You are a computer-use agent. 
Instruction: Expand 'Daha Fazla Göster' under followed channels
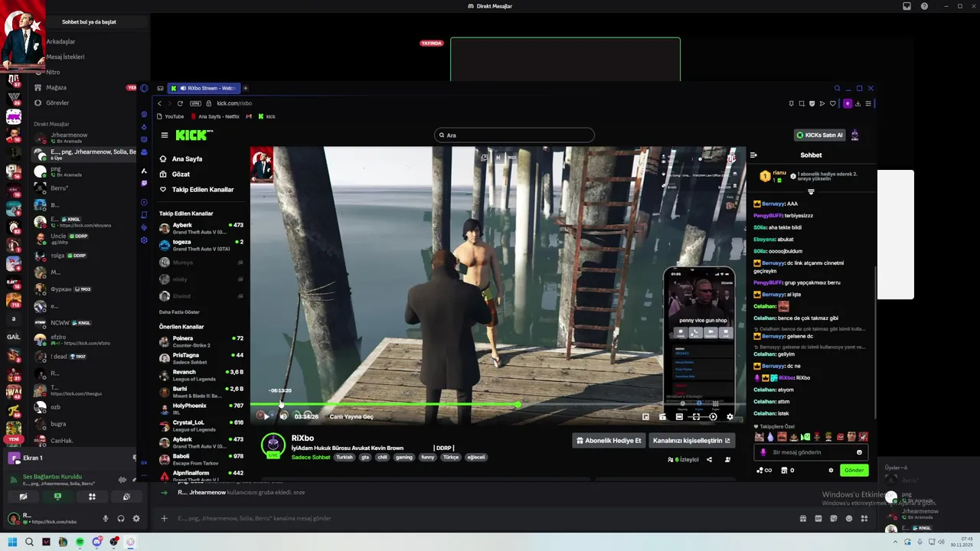pyautogui.click(x=179, y=312)
